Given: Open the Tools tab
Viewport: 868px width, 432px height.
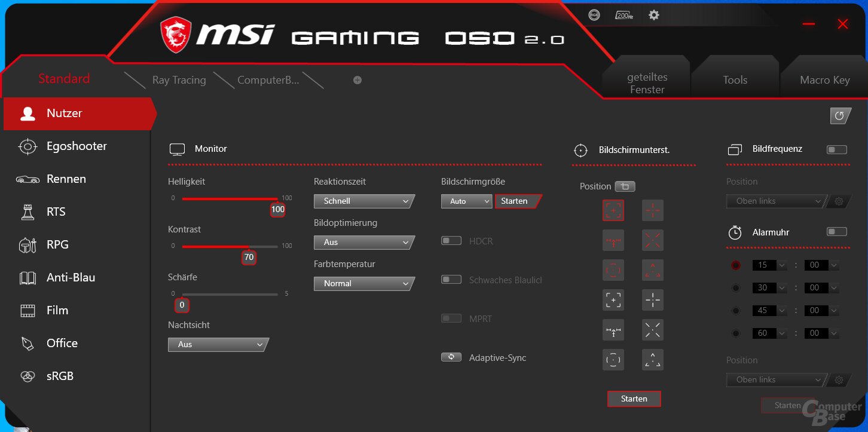Looking at the screenshot, I should [x=735, y=80].
